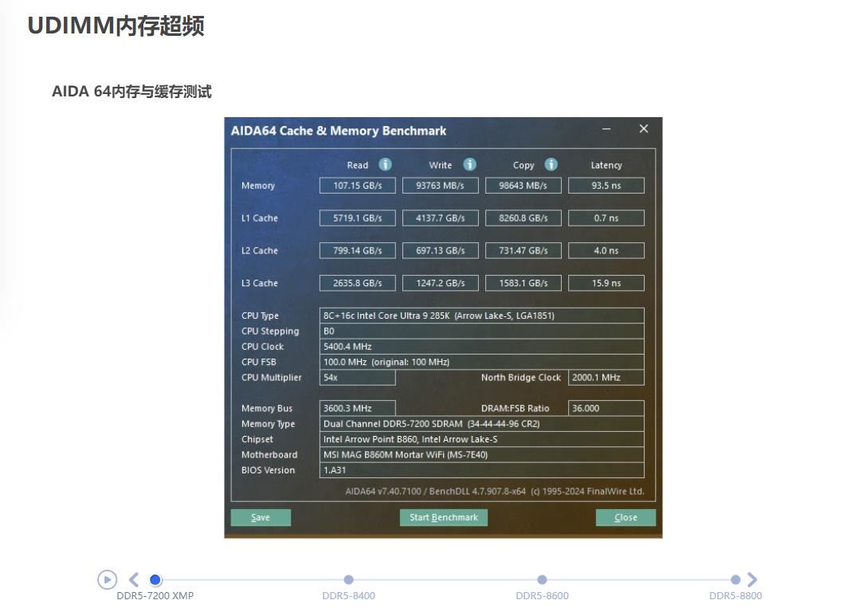Viewport: 855px width, 616px height.
Task: Click the info icon next to Write
Action: tap(469, 164)
